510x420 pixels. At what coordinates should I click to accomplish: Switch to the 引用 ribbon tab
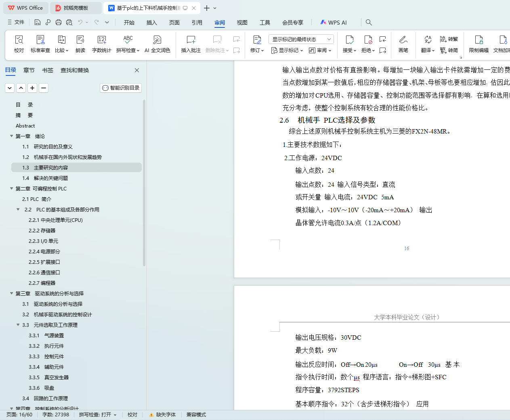[197, 23]
